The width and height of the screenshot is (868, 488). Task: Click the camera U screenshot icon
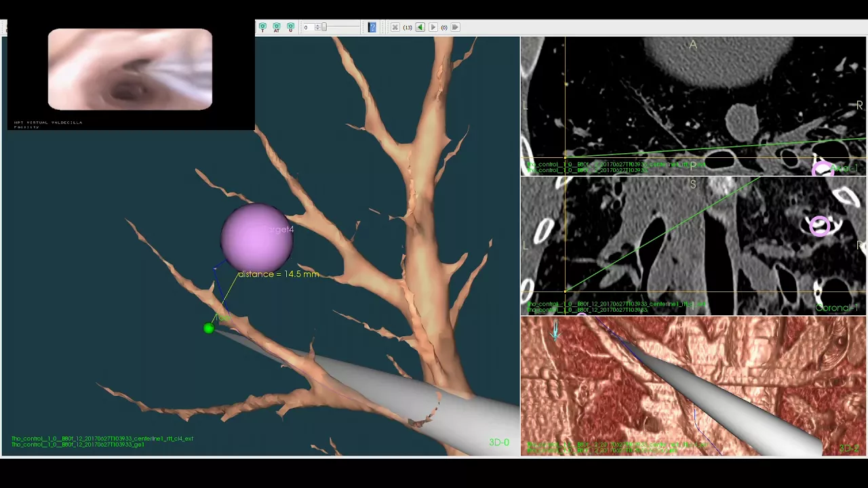coord(290,27)
